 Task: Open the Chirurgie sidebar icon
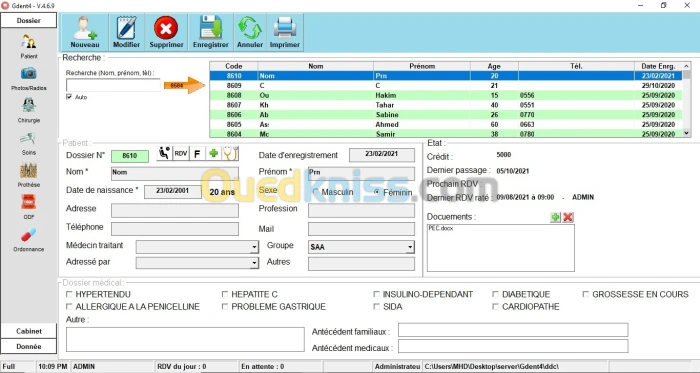pos(29,105)
